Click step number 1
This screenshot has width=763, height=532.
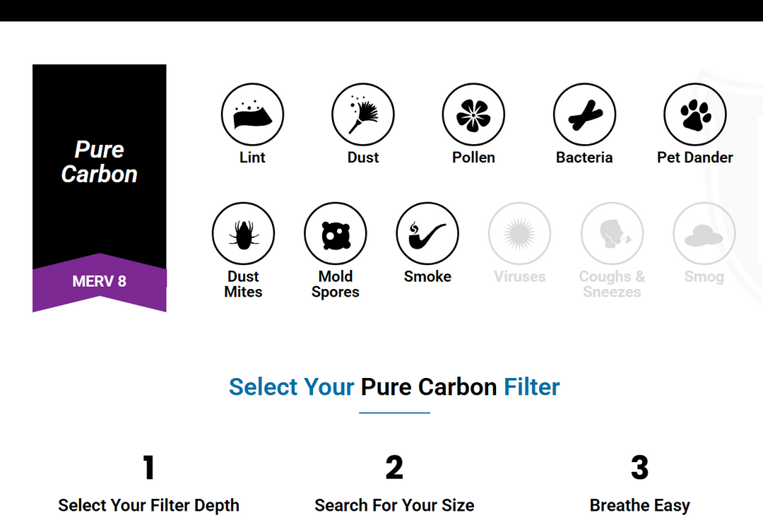148,468
